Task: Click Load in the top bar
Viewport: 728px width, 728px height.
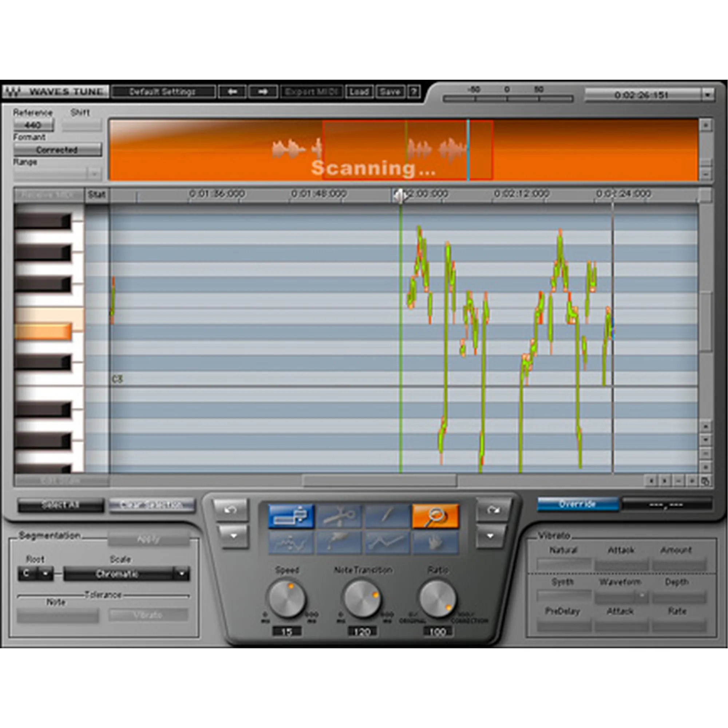Action: pos(359,92)
